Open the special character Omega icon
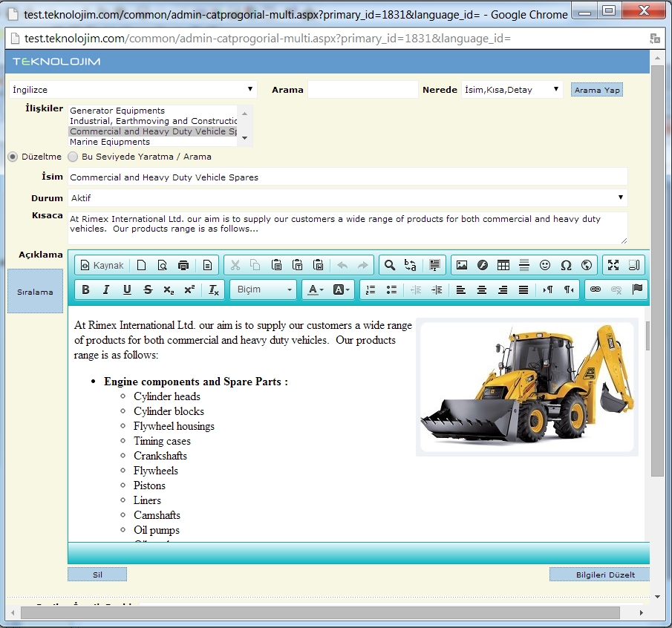The width and height of the screenshot is (672, 628). pyautogui.click(x=566, y=265)
